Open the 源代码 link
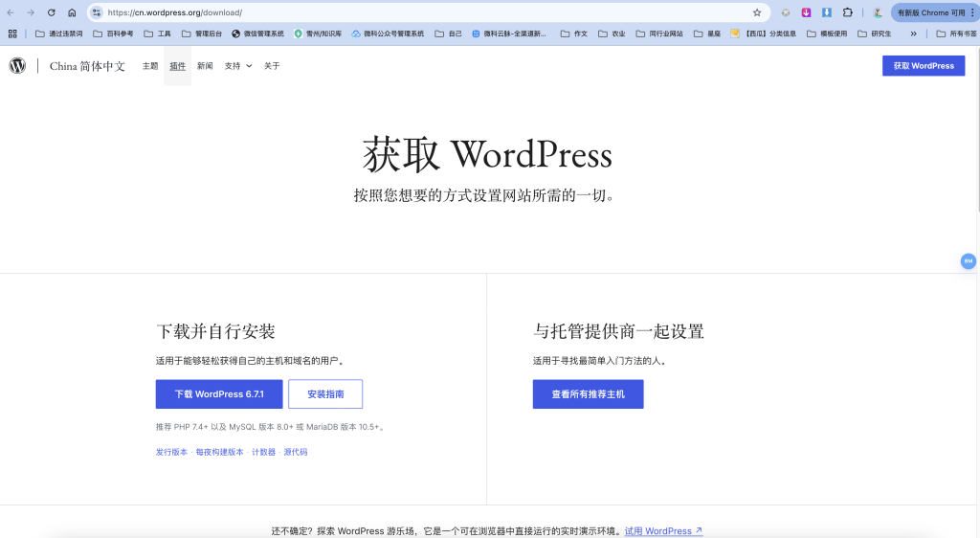 point(296,452)
